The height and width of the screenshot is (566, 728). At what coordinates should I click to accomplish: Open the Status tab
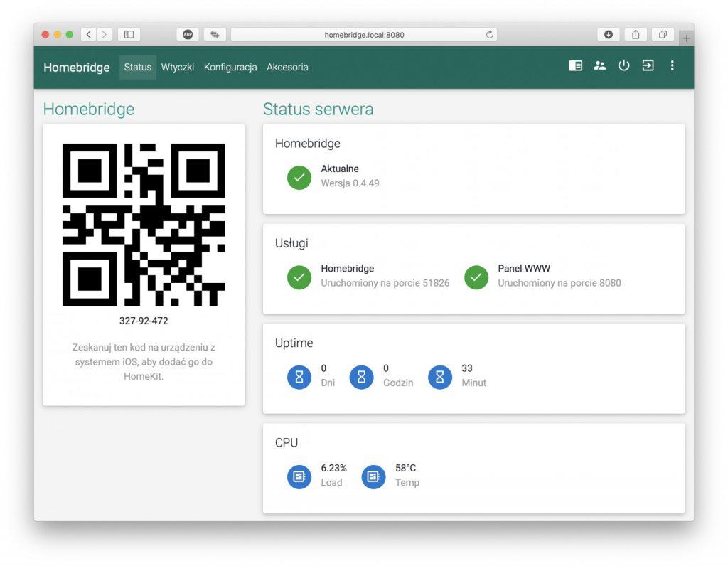coord(137,67)
